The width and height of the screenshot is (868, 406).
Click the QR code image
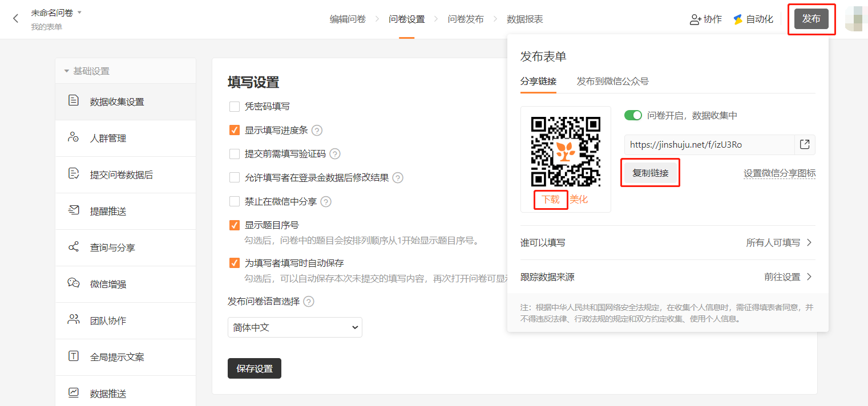pyautogui.click(x=566, y=151)
